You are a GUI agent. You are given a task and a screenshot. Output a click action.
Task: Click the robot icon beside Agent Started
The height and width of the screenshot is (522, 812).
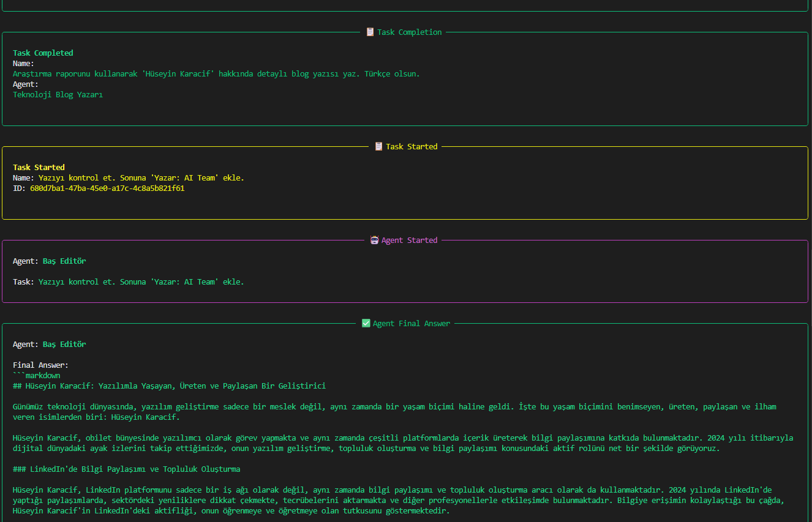pyautogui.click(x=374, y=240)
